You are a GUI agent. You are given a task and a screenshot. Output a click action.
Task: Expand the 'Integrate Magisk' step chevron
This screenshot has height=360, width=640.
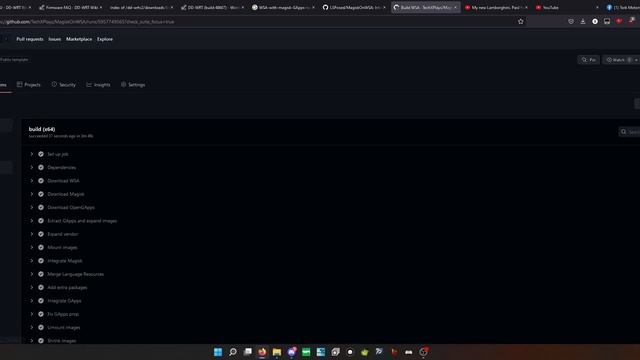[31, 261]
